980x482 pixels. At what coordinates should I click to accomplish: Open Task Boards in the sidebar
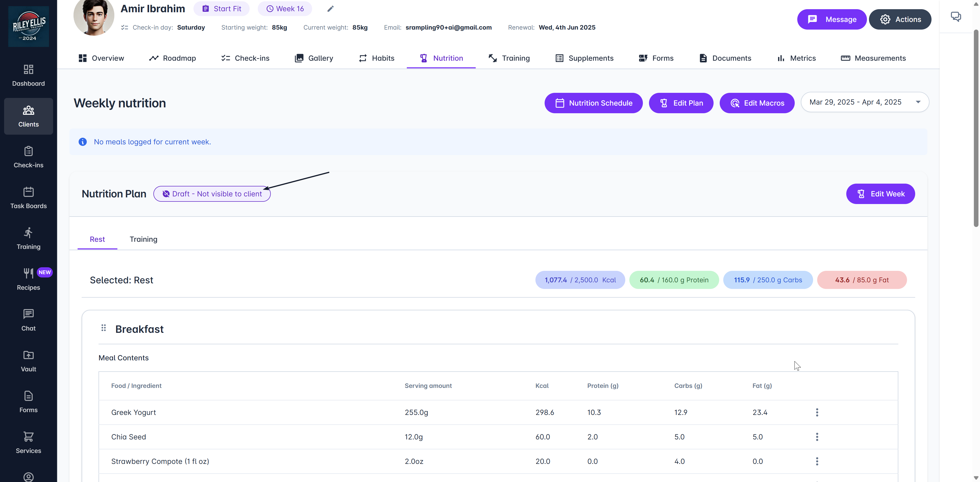[x=28, y=198]
